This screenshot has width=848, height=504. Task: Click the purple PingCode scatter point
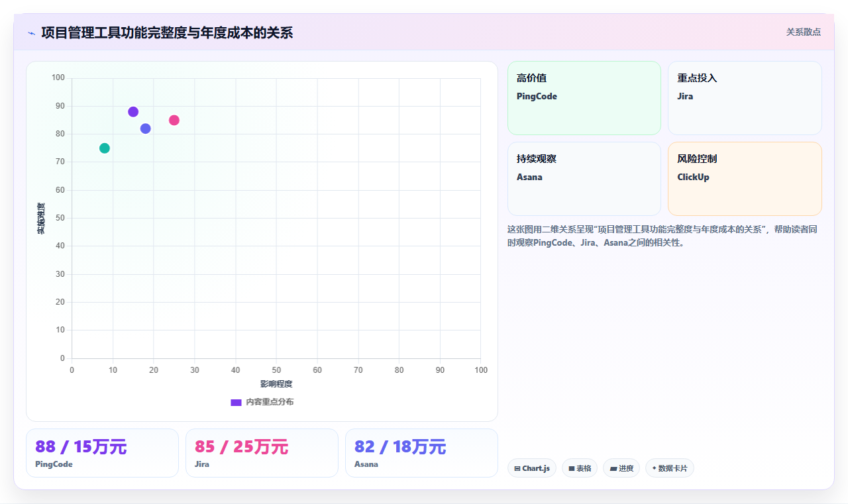133,112
